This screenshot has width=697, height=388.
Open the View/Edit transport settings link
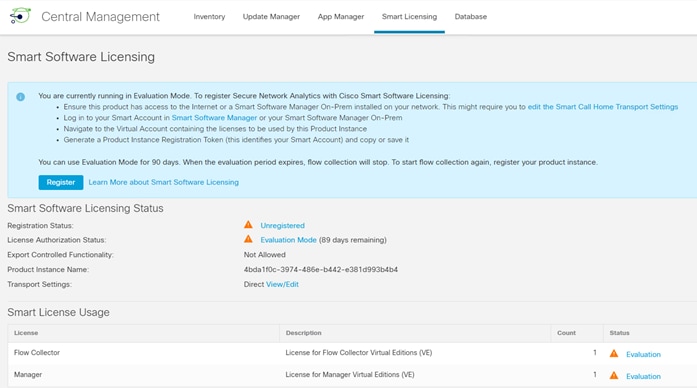click(x=282, y=284)
